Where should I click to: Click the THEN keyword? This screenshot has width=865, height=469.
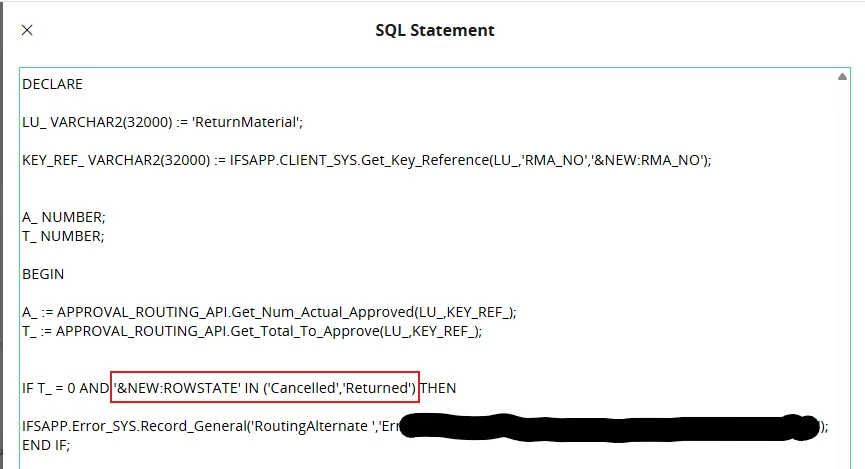pyautogui.click(x=439, y=388)
